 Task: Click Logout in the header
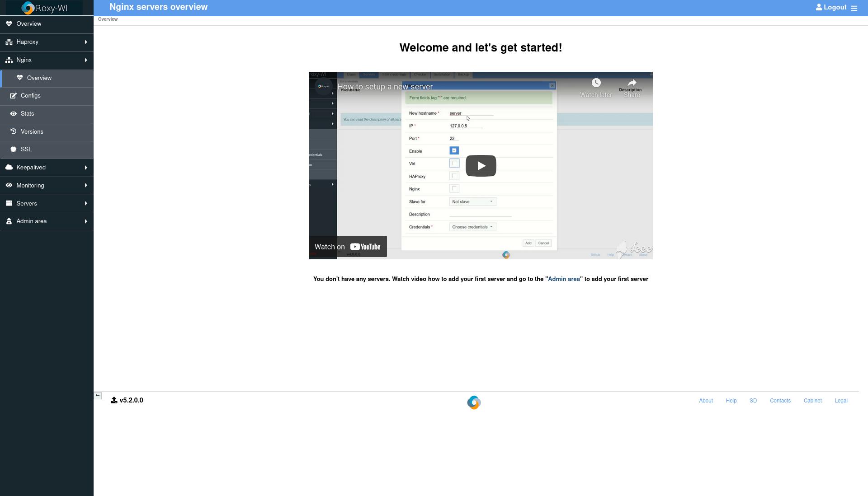(835, 7)
